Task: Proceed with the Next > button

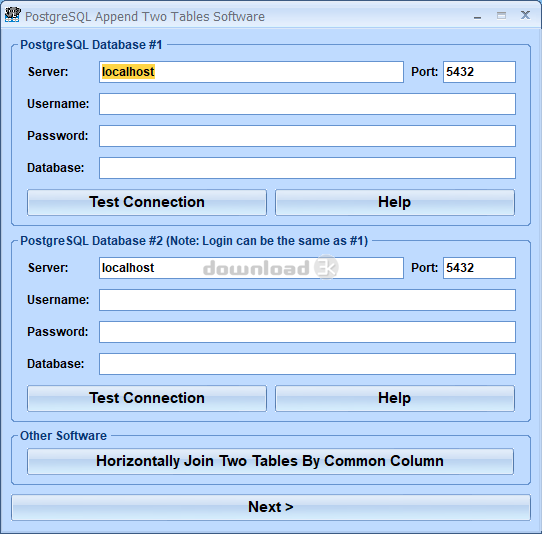Action: pos(271,507)
